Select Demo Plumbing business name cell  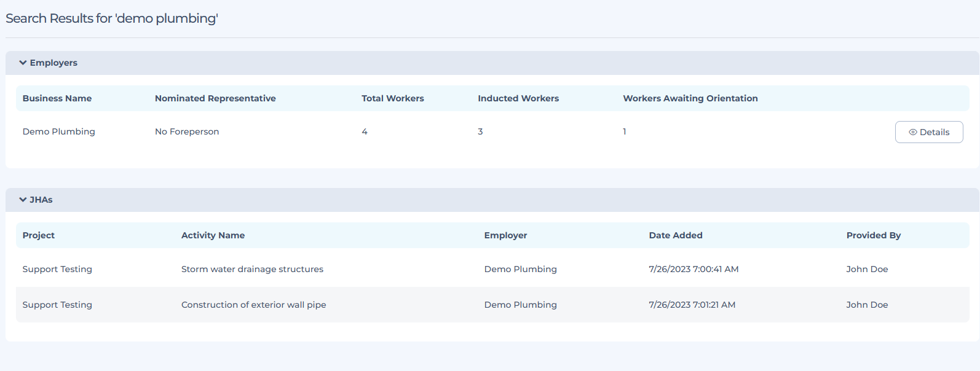[x=59, y=131]
